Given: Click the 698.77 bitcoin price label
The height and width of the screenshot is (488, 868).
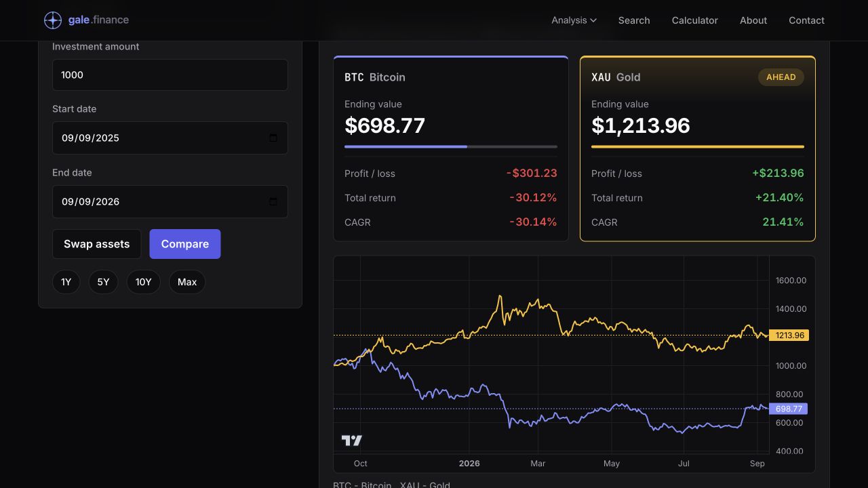Looking at the screenshot, I should coord(788,409).
